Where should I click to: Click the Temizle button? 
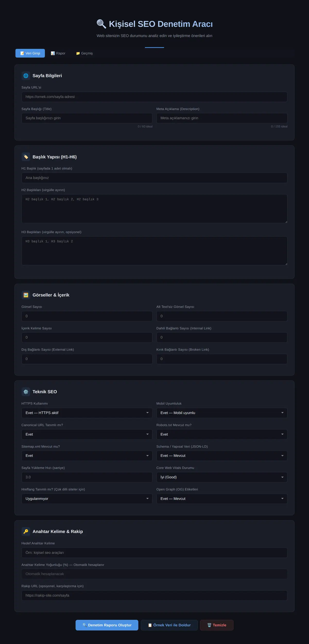coord(217,625)
